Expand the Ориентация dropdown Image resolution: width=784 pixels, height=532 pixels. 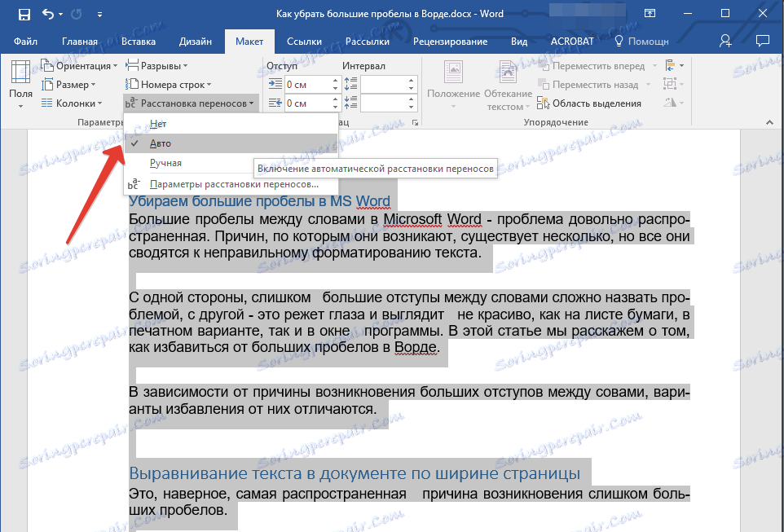tap(86, 65)
